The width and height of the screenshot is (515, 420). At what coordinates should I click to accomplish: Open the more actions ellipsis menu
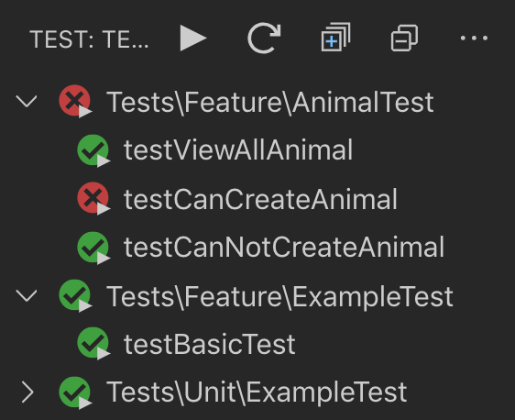pos(474,39)
